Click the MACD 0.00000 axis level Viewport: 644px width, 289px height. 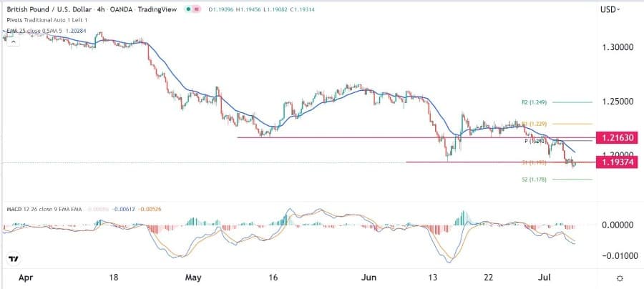pos(617,225)
